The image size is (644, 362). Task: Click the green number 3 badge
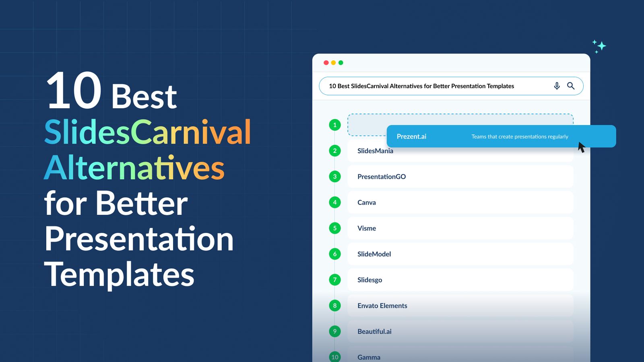click(335, 177)
